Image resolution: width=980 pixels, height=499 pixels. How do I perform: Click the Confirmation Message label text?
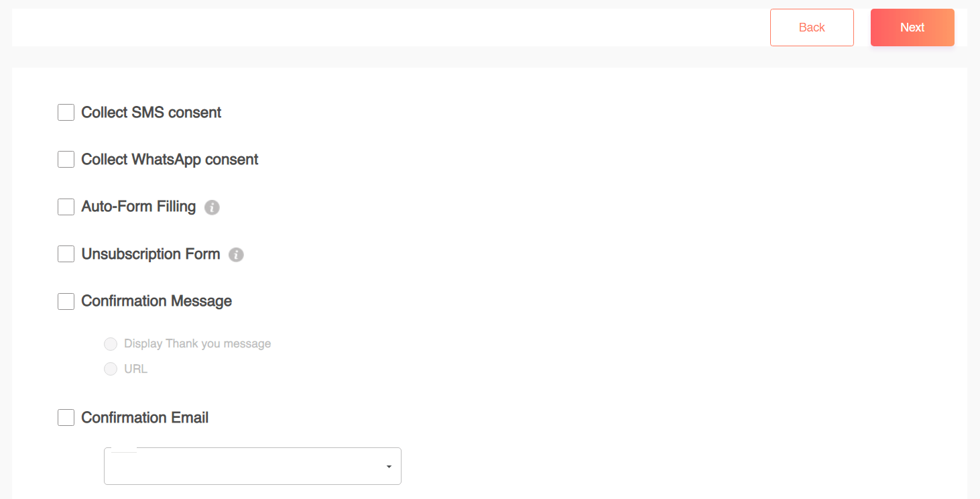coord(156,301)
